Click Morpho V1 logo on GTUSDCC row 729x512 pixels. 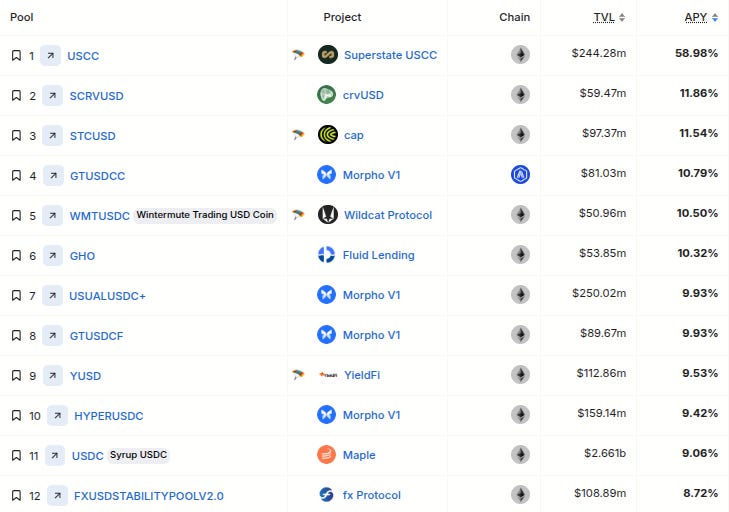point(326,175)
